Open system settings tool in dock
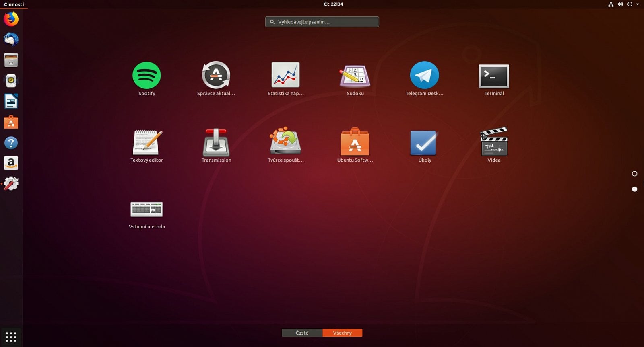The image size is (644, 347). click(11, 184)
